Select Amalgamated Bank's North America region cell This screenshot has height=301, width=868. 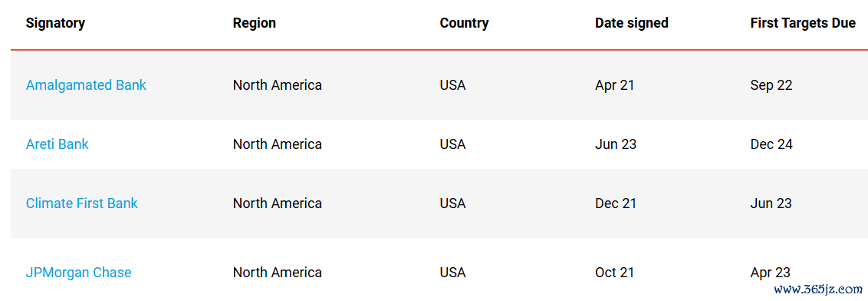[278, 85]
